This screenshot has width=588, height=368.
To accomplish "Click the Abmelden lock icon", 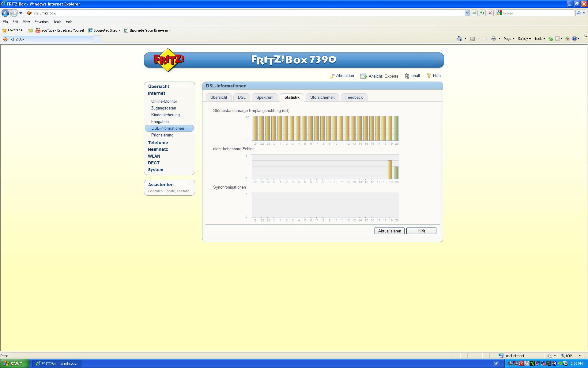I will (332, 76).
